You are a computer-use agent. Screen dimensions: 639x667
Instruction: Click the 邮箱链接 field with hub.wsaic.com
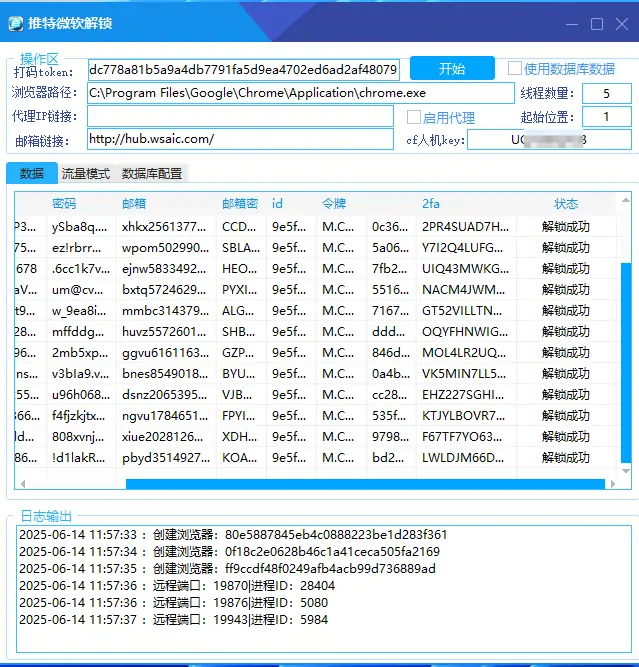pos(240,139)
